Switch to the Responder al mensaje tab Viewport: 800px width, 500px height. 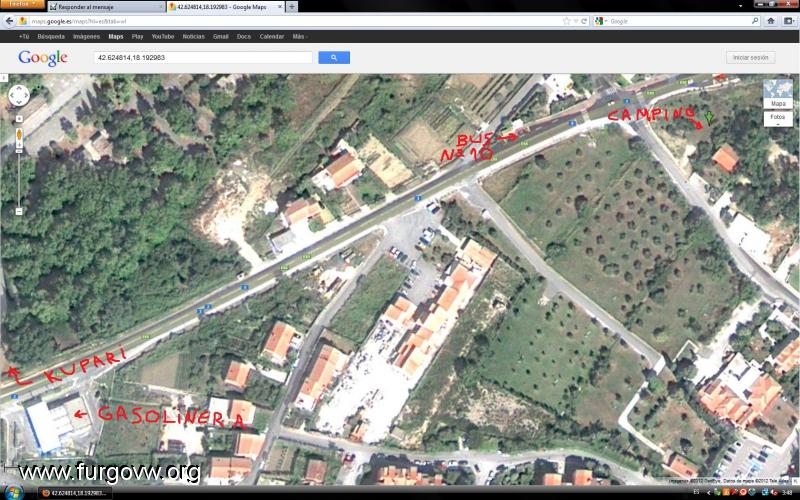point(106,7)
